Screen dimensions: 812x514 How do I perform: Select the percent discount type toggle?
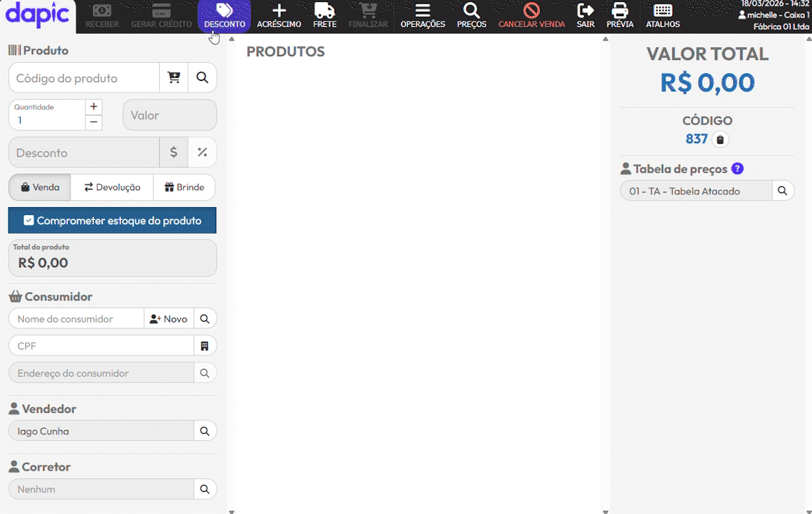tap(202, 153)
